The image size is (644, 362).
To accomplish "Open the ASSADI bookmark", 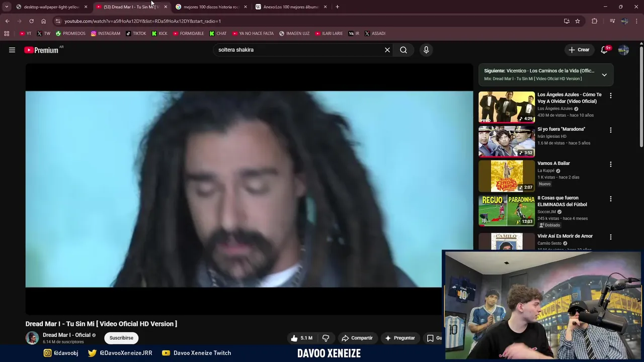I will [x=375, y=34].
